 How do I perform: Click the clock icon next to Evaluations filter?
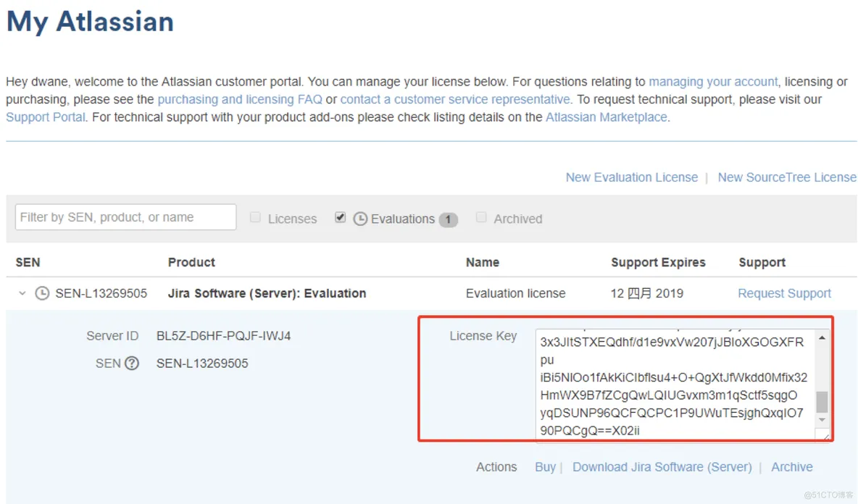[x=360, y=219]
